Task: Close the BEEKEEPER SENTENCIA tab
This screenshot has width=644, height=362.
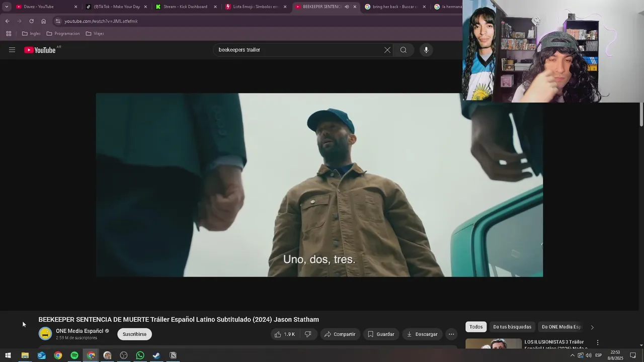Action: [x=355, y=7]
